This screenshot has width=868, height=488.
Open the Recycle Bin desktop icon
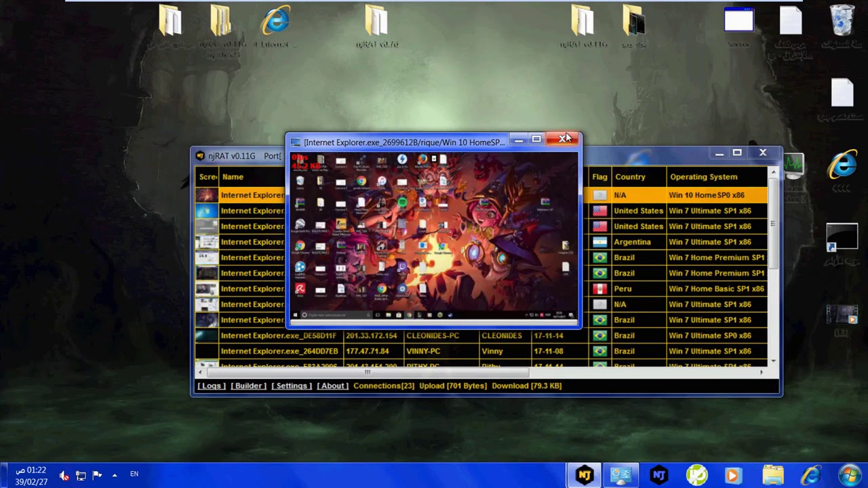(x=842, y=22)
